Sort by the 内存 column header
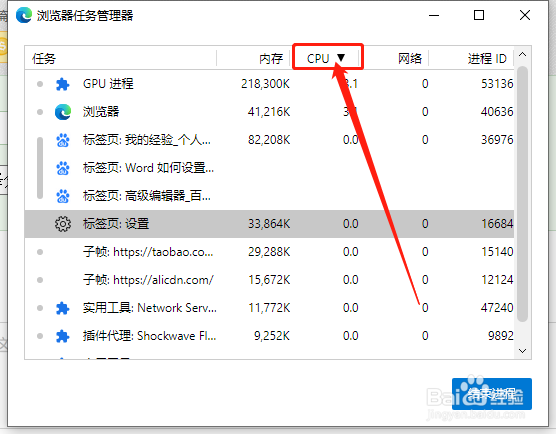556x434 pixels. [x=271, y=59]
